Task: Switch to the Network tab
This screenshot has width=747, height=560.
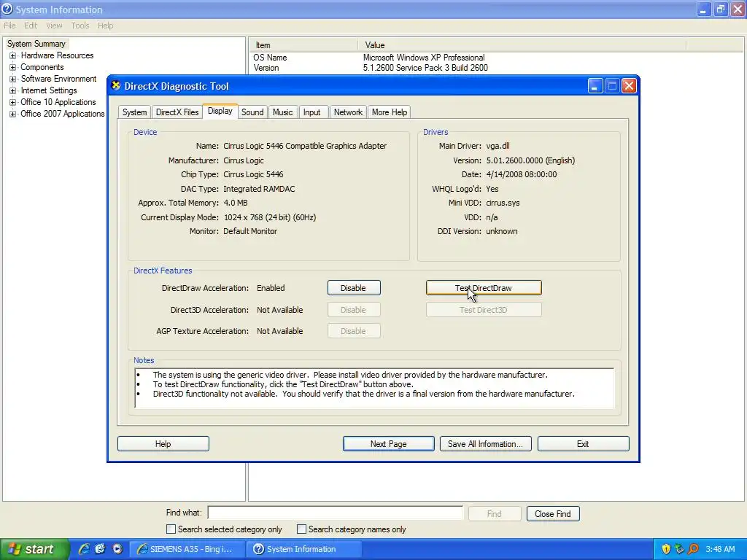Action: 348,112
